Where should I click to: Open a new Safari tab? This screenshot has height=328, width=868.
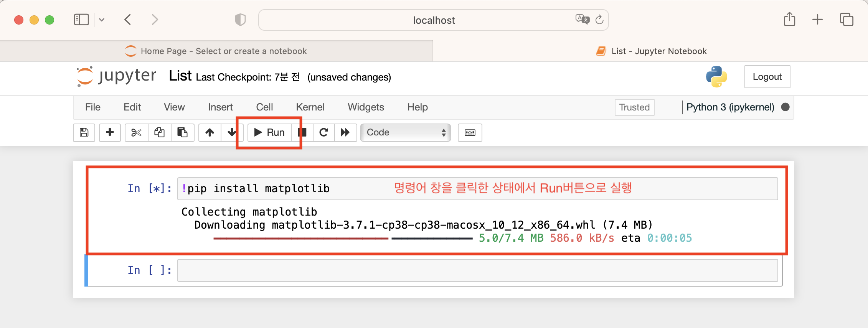click(x=817, y=20)
